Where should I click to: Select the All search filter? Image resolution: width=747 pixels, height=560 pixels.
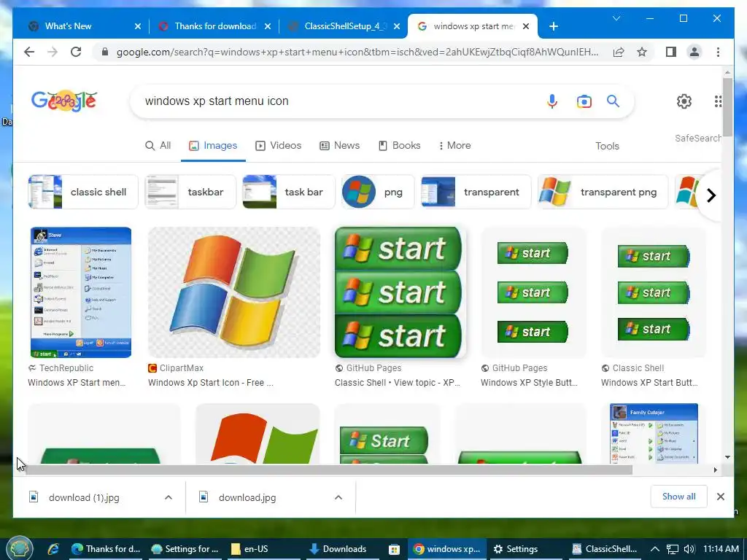click(158, 146)
